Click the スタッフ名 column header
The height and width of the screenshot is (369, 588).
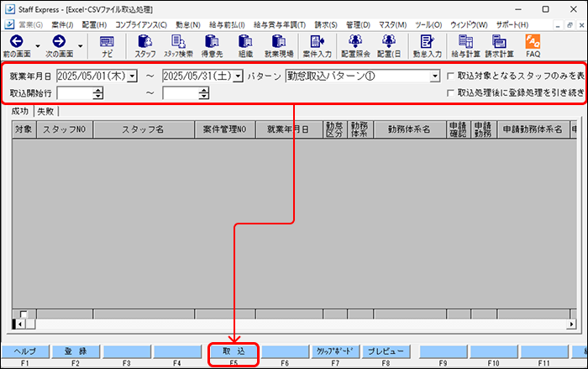pyautogui.click(x=144, y=129)
